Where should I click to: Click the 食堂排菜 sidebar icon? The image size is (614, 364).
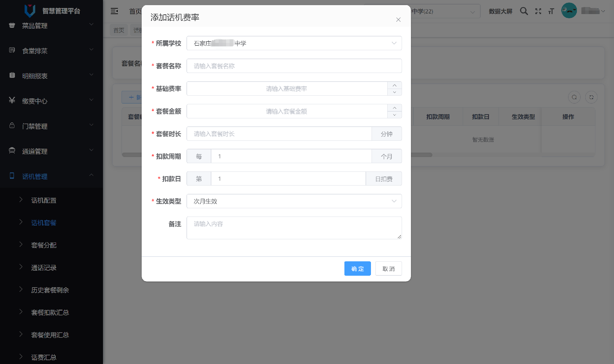(x=12, y=50)
